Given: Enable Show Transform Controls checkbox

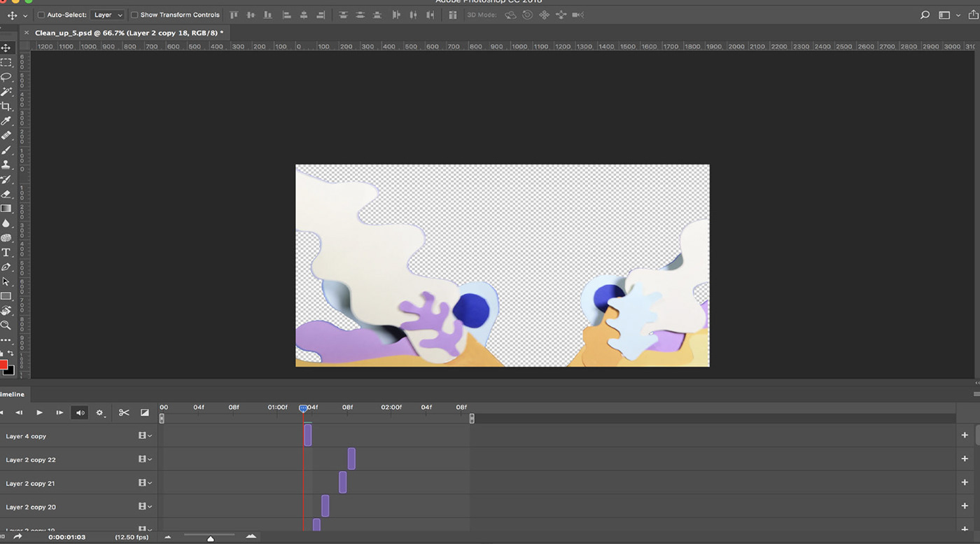Looking at the screenshot, I should [134, 15].
